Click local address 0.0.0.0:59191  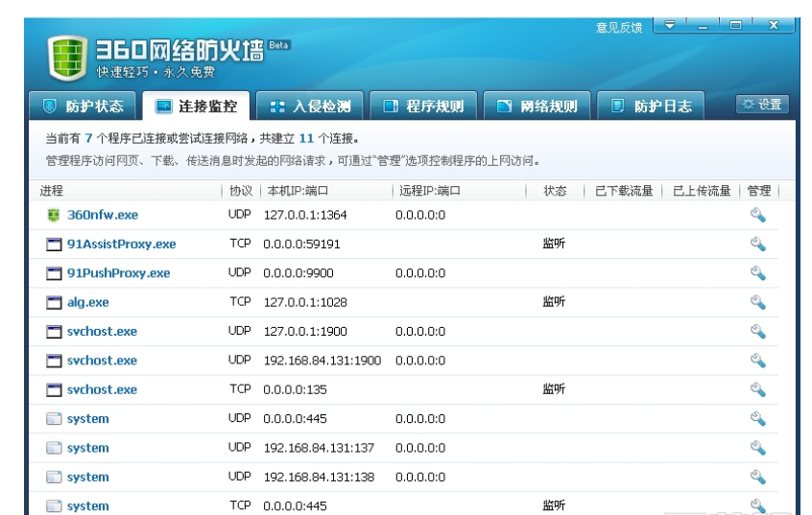coord(301,244)
